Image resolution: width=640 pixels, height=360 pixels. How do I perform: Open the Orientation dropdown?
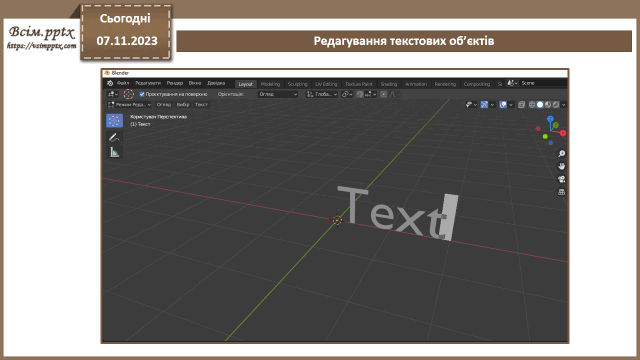click(x=278, y=94)
